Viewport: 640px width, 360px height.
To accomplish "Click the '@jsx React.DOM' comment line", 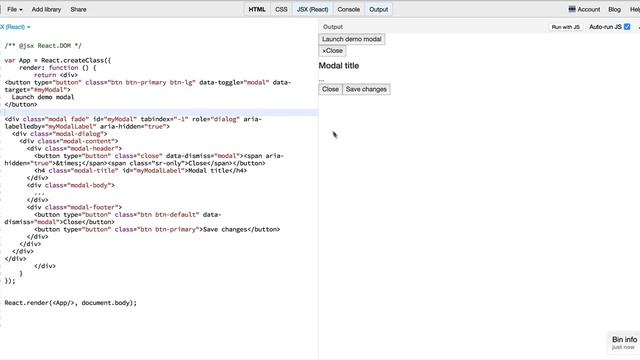I will [x=43, y=46].
